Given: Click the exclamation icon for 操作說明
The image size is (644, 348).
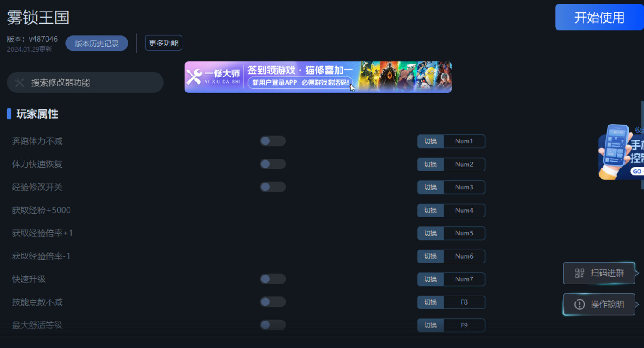Looking at the screenshot, I should click(x=580, y=305).
